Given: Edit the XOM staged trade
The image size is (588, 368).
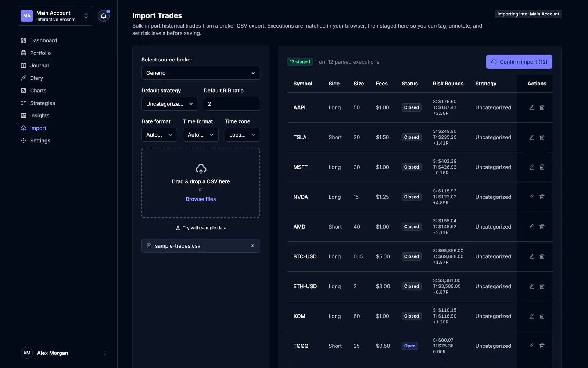Looking at the screenshot, I should coord(531,316).
